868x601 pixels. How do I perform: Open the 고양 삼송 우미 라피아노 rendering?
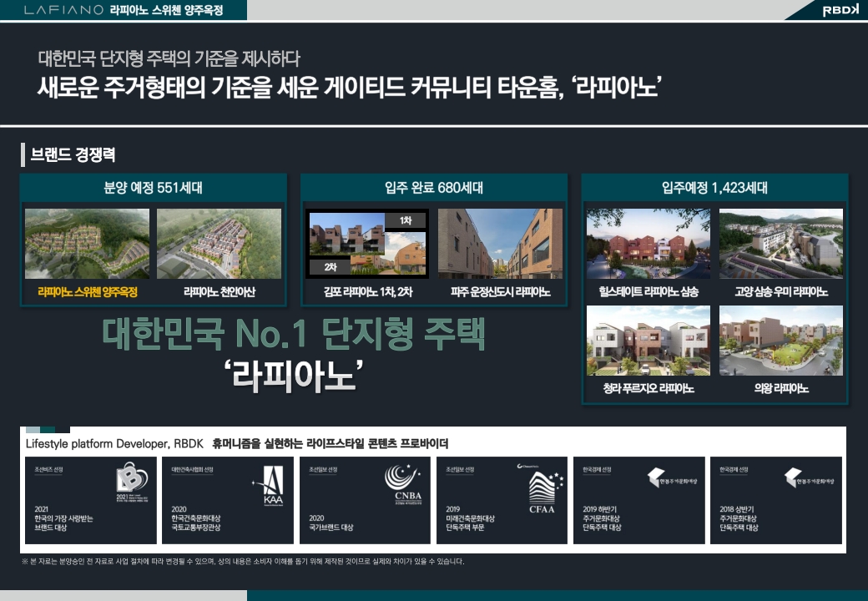[781, 244]
